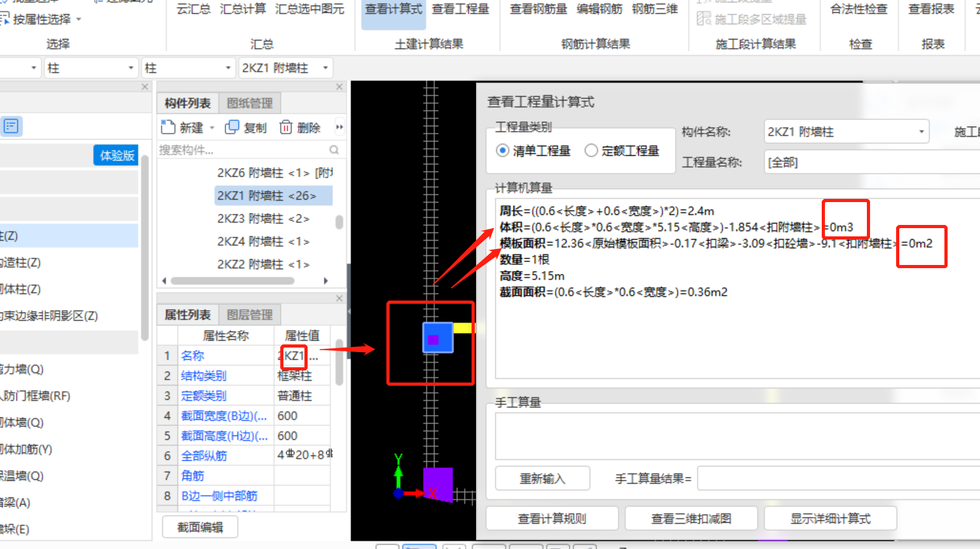Image resolution: width=980 pixels, height=549 pixels.
Task: Select the 定额工程量 radio button
Action: (x=591, y=151)
